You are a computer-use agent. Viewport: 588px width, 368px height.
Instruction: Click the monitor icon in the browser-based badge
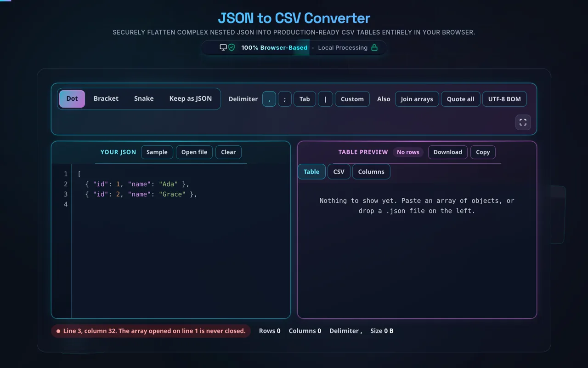point(223,47)
